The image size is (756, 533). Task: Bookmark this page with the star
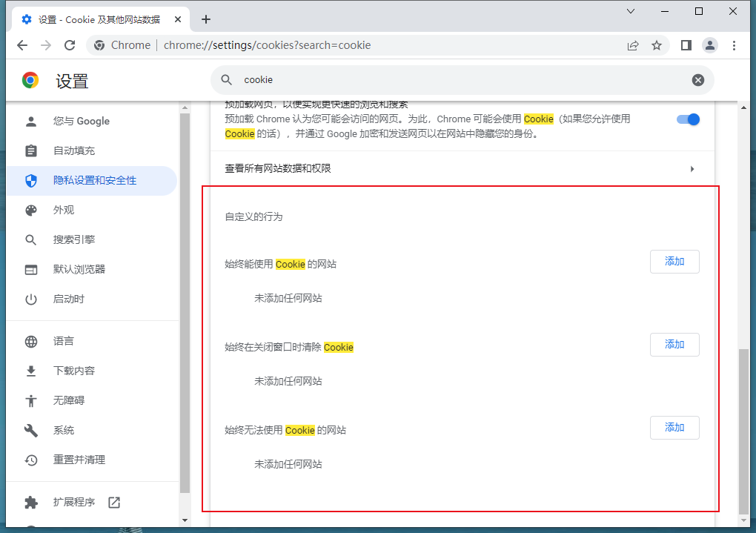tap(657, 45)
